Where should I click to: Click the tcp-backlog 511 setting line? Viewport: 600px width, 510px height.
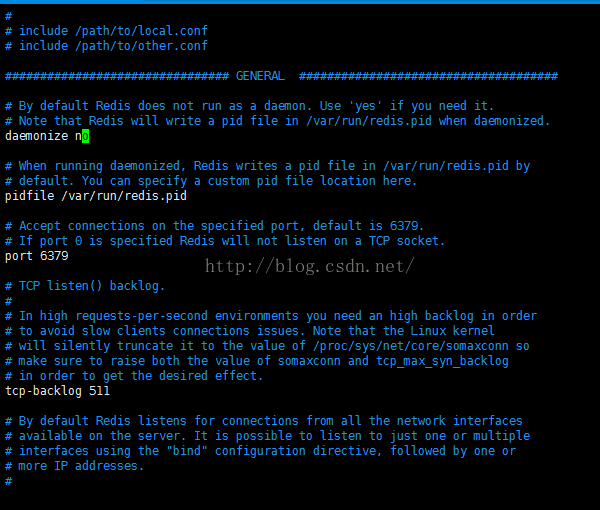tap(58, 391)
